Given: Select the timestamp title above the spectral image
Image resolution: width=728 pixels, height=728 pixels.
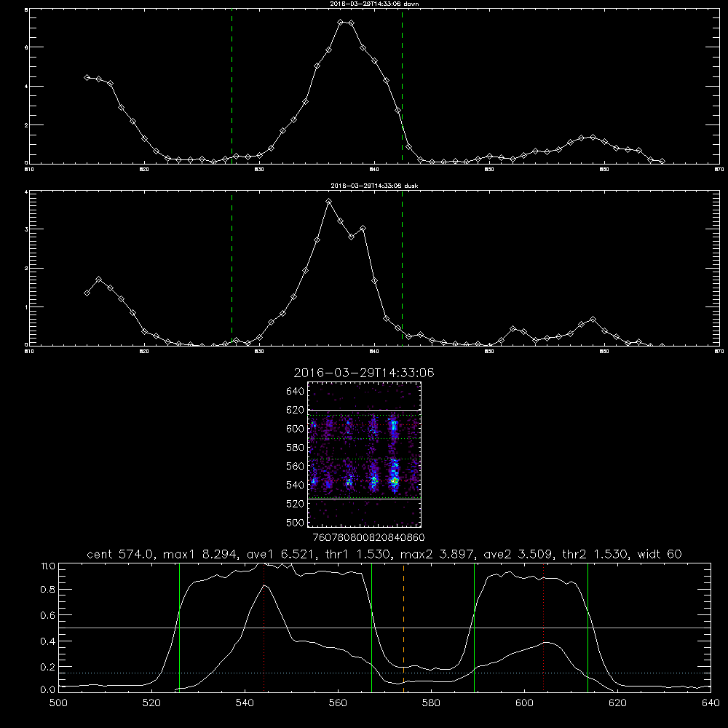Looking at the screenshot, I should coord(363,373).
